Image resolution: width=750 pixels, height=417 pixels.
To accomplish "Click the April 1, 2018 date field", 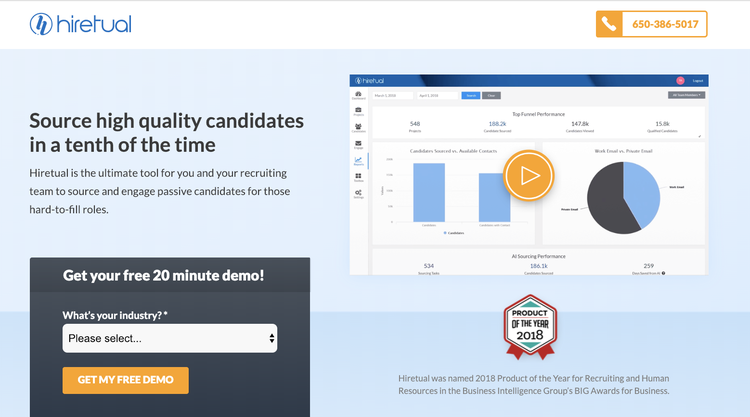I will pyautogui.click(x=438, y=96).
